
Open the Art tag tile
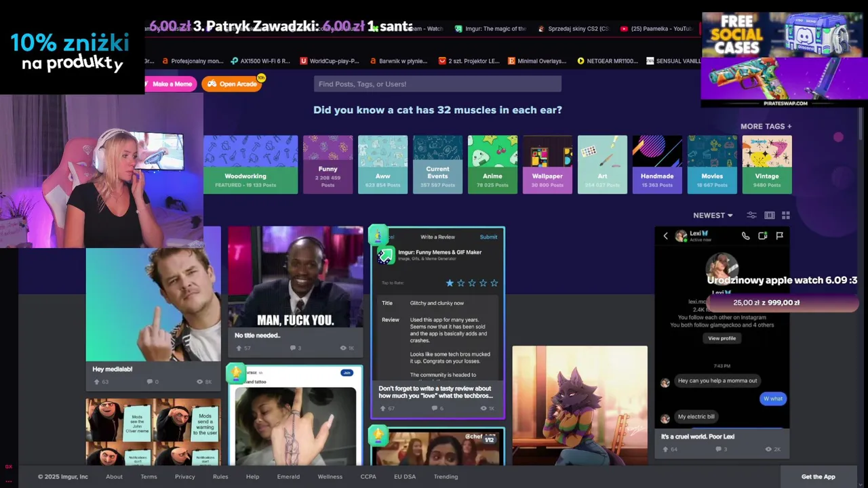(x=602, y=165)
